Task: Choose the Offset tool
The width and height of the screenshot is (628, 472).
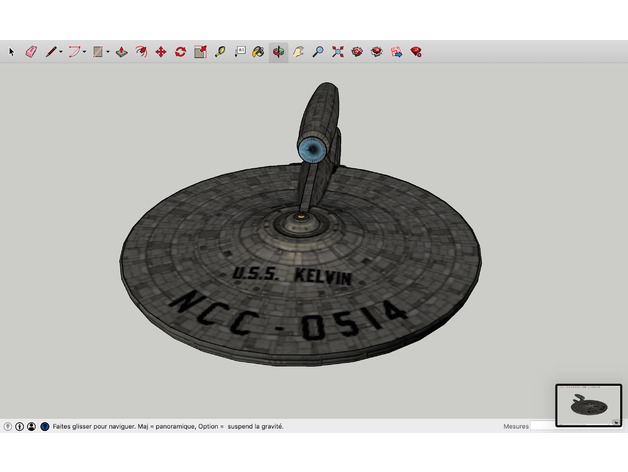Action: click(x=141, y=52)
